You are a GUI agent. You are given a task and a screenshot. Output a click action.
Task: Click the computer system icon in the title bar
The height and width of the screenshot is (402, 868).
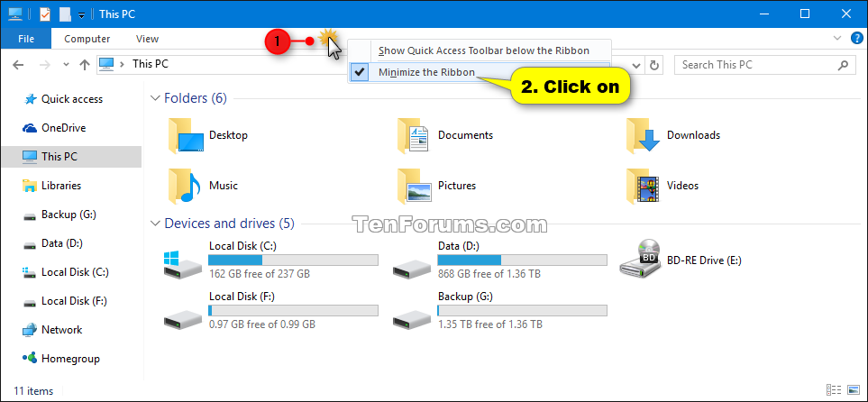pyautogui.click(x=15, y=14)
